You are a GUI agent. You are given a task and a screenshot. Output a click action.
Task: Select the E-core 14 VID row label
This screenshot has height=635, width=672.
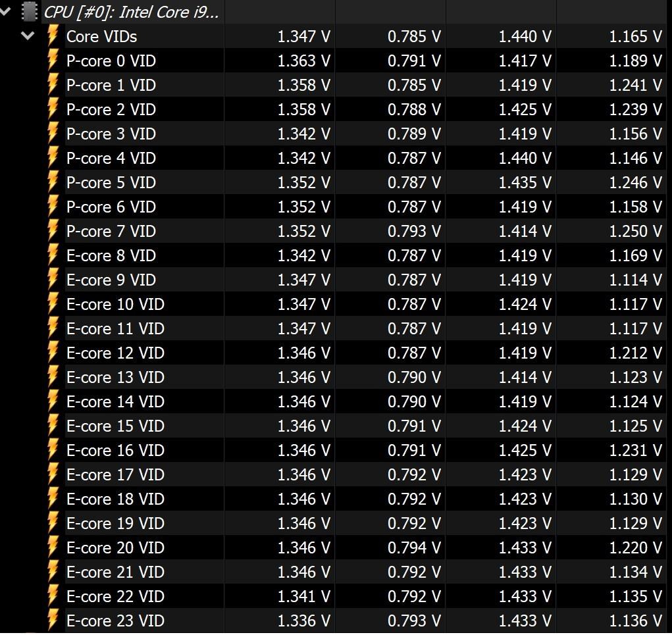115,401
